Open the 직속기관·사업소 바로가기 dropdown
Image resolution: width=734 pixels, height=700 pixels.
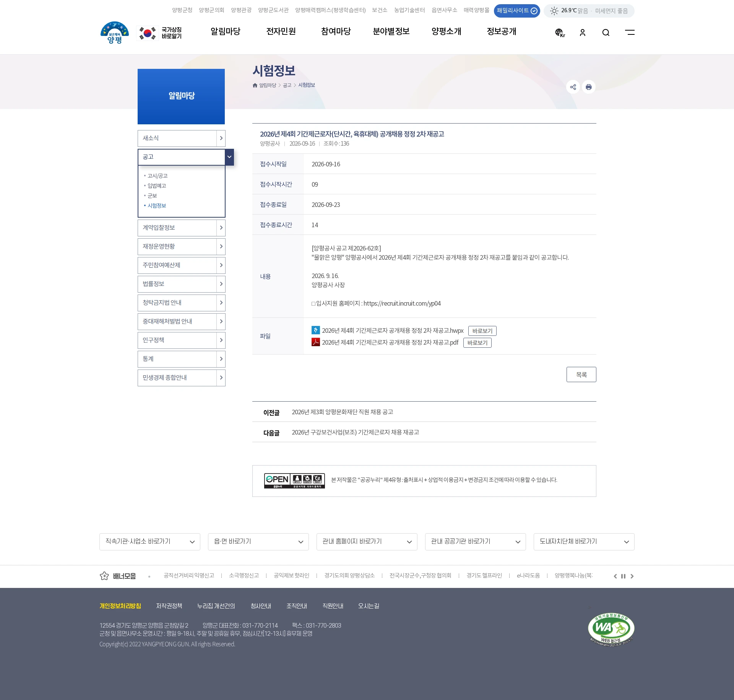[150, 542]
